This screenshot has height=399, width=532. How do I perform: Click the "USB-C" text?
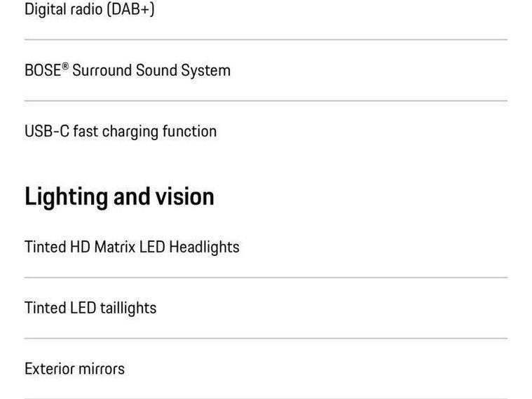[47, 131]
